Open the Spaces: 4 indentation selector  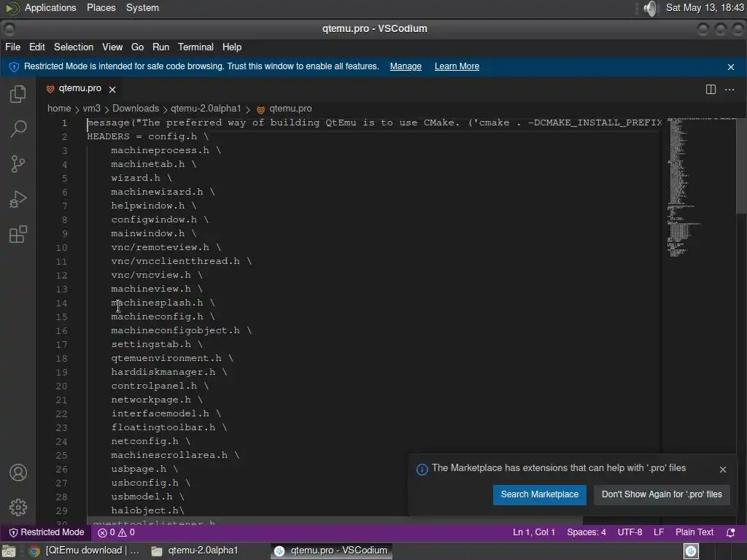586,532
